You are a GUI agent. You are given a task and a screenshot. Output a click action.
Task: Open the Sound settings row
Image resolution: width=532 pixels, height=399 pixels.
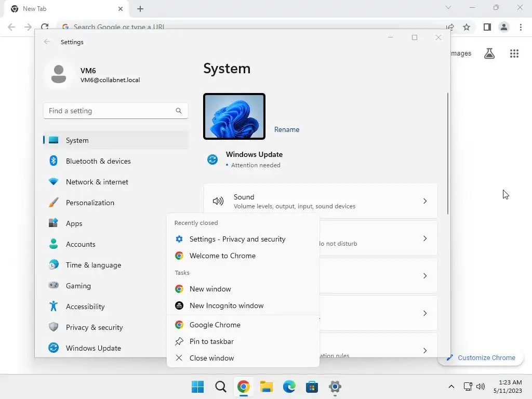coord(320,201)
